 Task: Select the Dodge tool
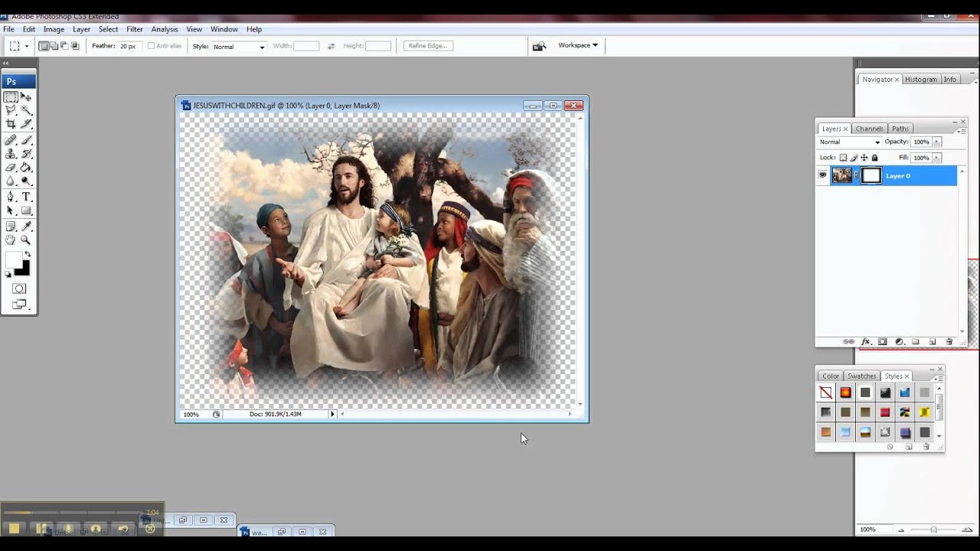tap(26, 181)
